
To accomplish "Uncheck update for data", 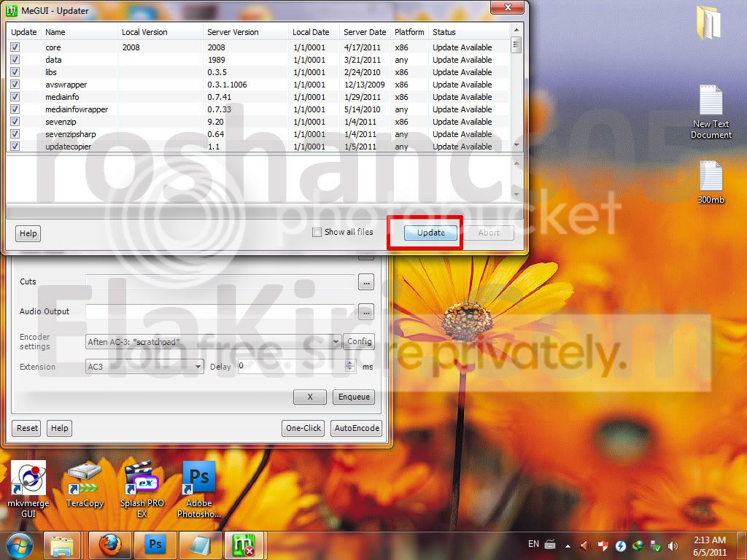I will (x=15, y=60).
